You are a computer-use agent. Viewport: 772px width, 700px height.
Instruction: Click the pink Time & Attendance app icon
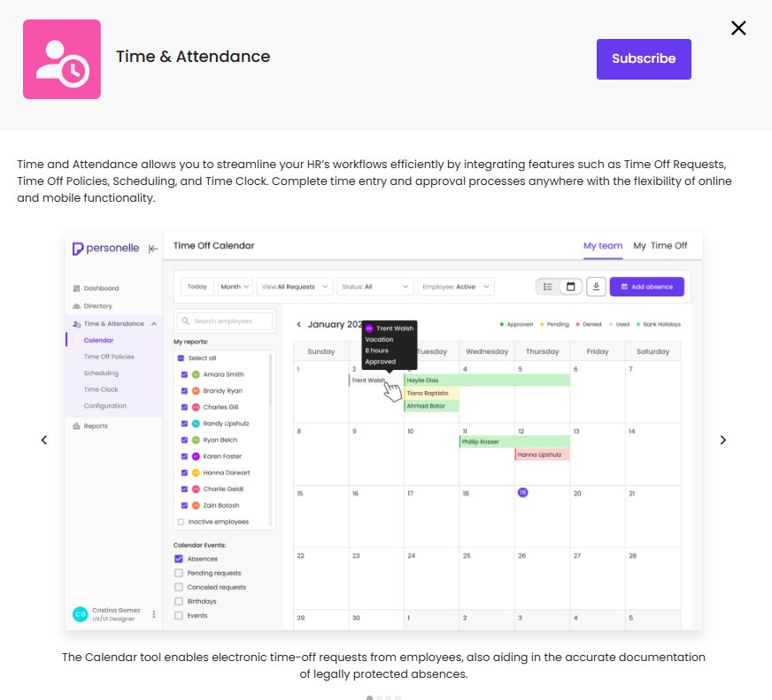tap(62, 59)
